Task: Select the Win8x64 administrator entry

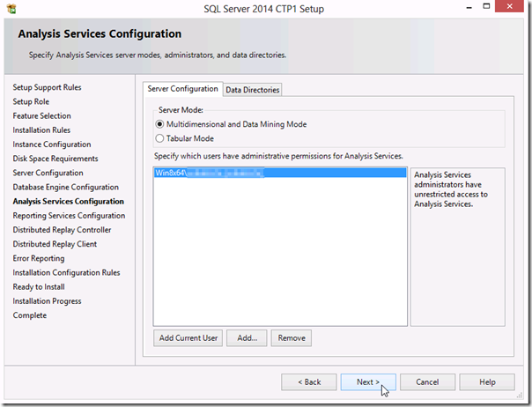Action: click(x=280, y=173)
